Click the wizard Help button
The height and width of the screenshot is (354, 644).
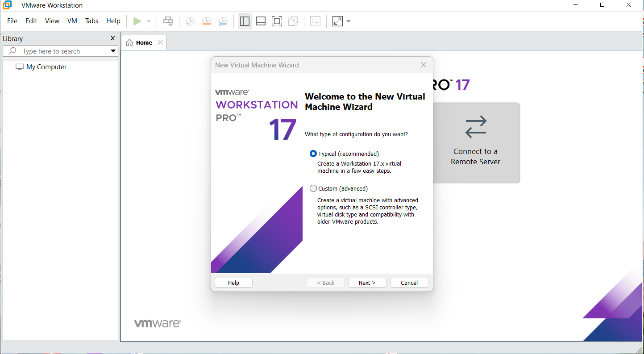[233, 283]
